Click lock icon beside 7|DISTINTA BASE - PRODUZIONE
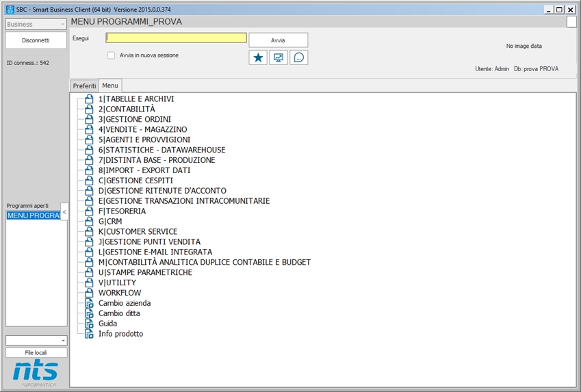 pos(89,159)
